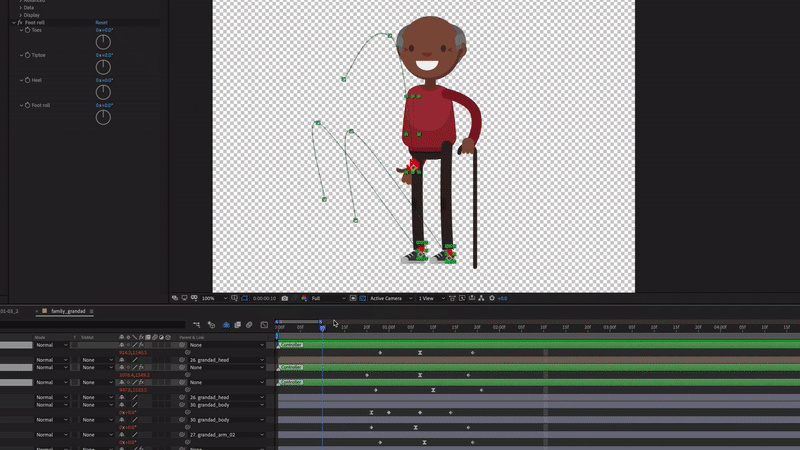The width and height of the screenshot is (800, 450).
Task: Click the Always Preview This View icon
Action: [174, 298]
